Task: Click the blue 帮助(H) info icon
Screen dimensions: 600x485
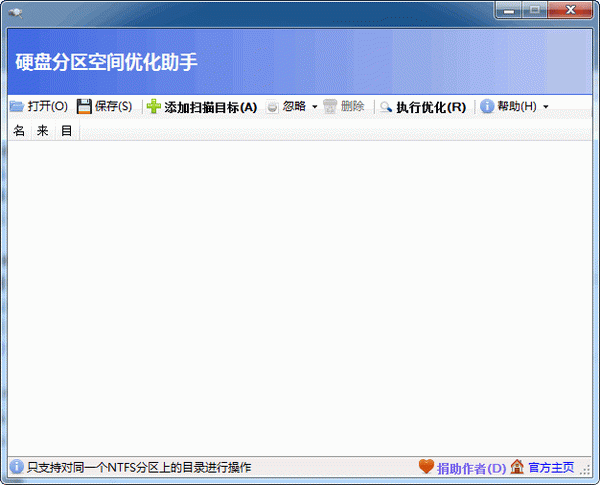Action: click(x=488, y=107)
